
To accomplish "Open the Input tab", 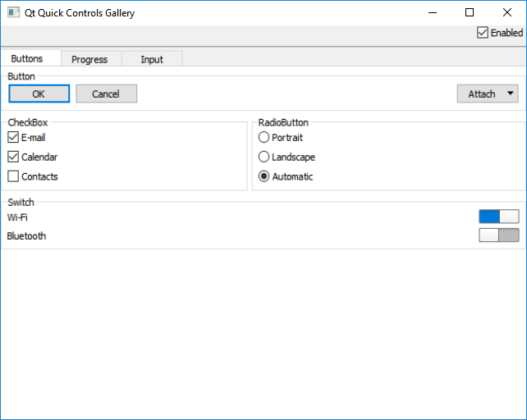I will click(152, 59).
